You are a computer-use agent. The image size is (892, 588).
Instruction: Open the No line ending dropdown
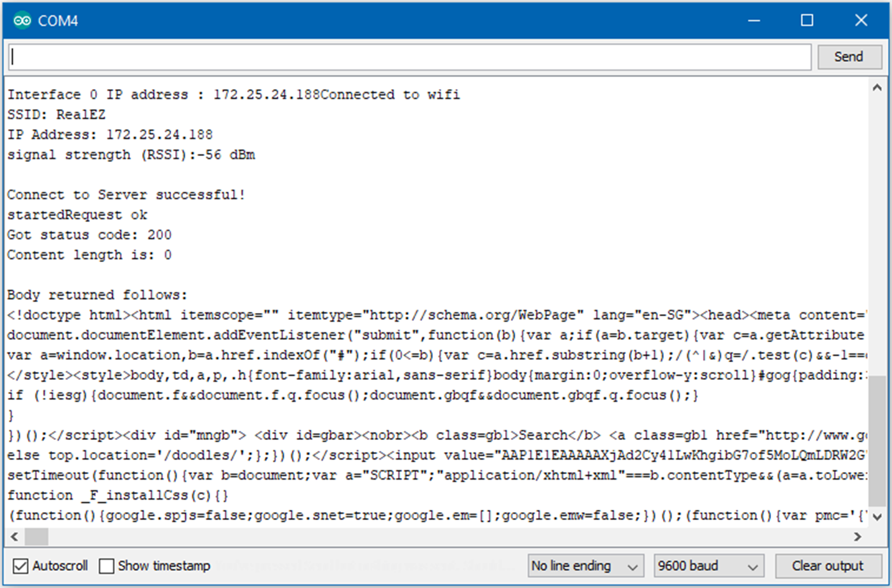[585, 566]
